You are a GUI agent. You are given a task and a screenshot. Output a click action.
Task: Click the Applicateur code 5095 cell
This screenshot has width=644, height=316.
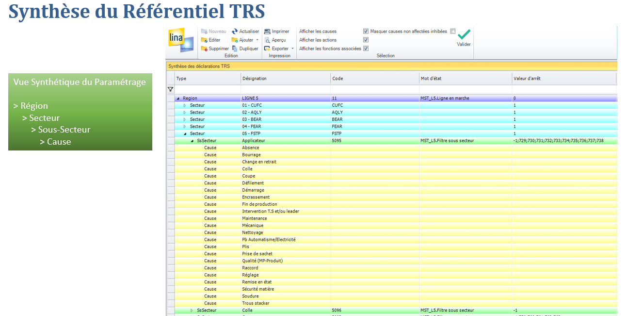pos(374,141)
